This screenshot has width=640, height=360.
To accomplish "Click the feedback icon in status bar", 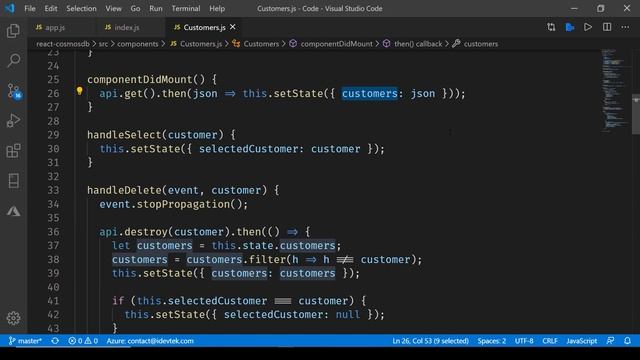I will pos(610,341).
